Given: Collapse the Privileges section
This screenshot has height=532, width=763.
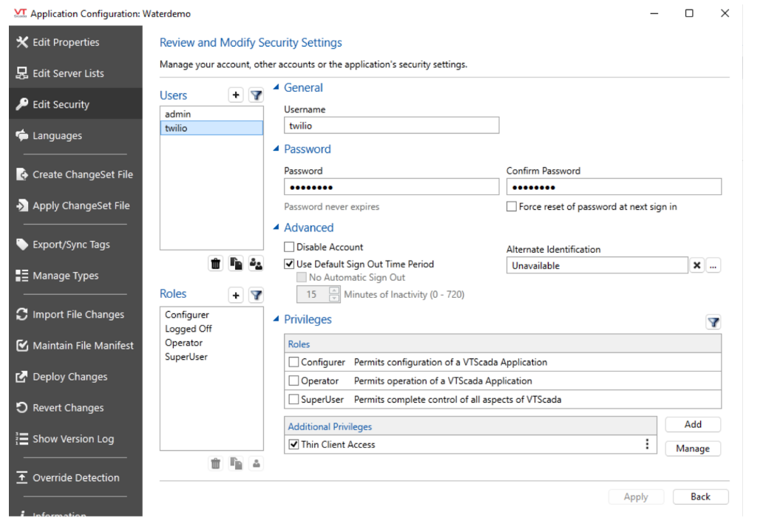Looking at the screenshot, I should (277, 319).
